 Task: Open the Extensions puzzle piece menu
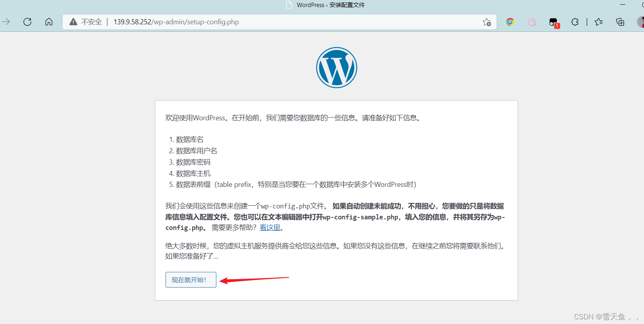click(x=575, y=22)
